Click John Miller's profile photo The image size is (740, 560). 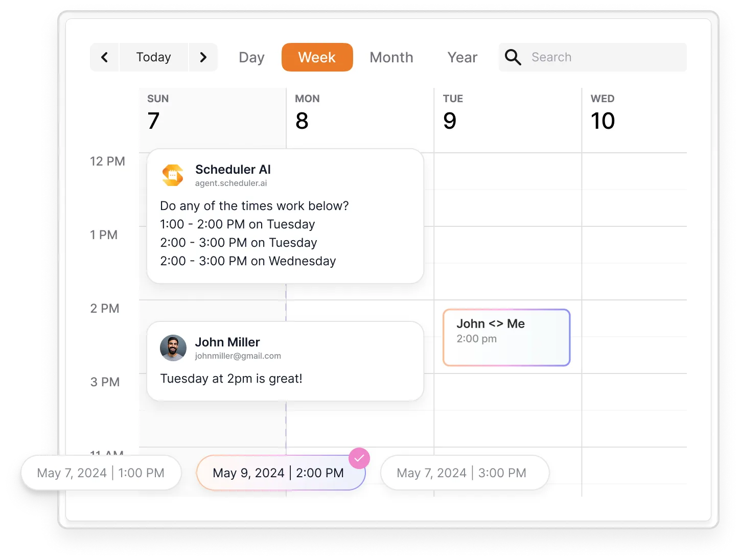[173, 348]
